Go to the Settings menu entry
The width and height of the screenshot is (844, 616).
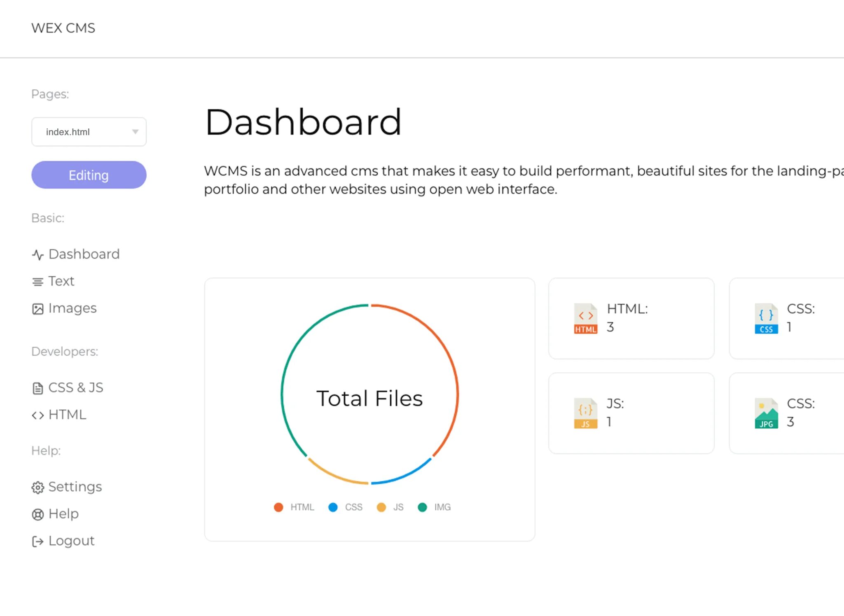click(75, 487)
